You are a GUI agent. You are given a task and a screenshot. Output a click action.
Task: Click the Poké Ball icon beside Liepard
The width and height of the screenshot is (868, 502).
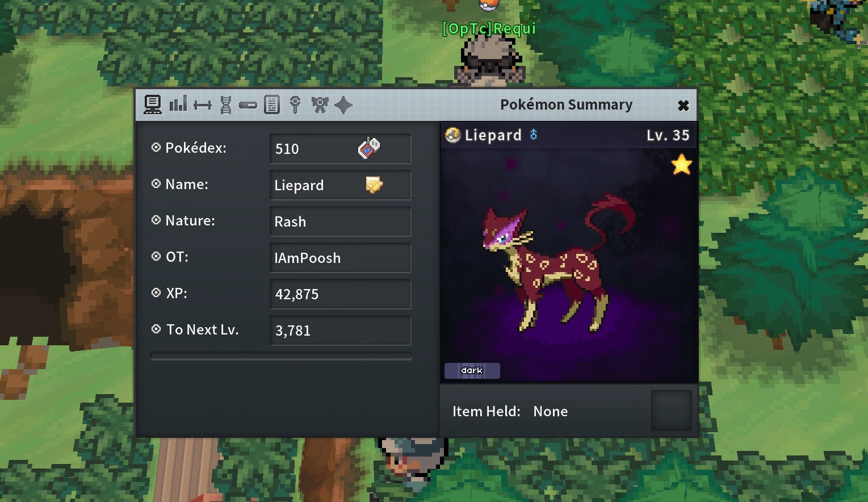[x=452, y=135]
